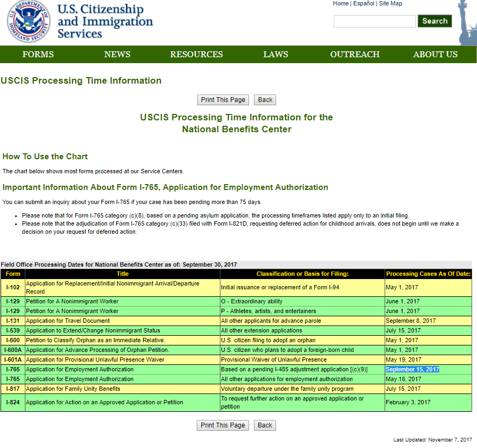Image resolution: width=477 pixels, height=448 pixels.
Task: Click the I-102 form cell
Action: tap(13, 288)
